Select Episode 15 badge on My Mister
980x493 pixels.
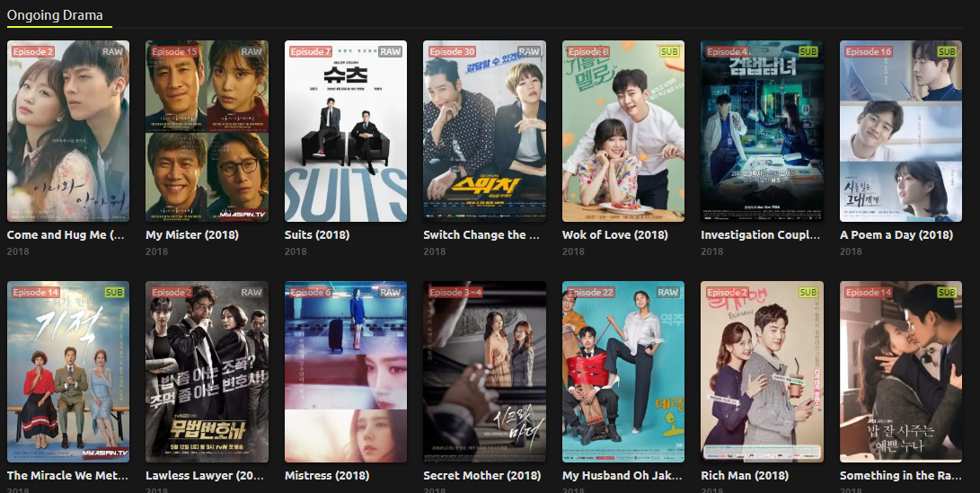click(174, 52)
